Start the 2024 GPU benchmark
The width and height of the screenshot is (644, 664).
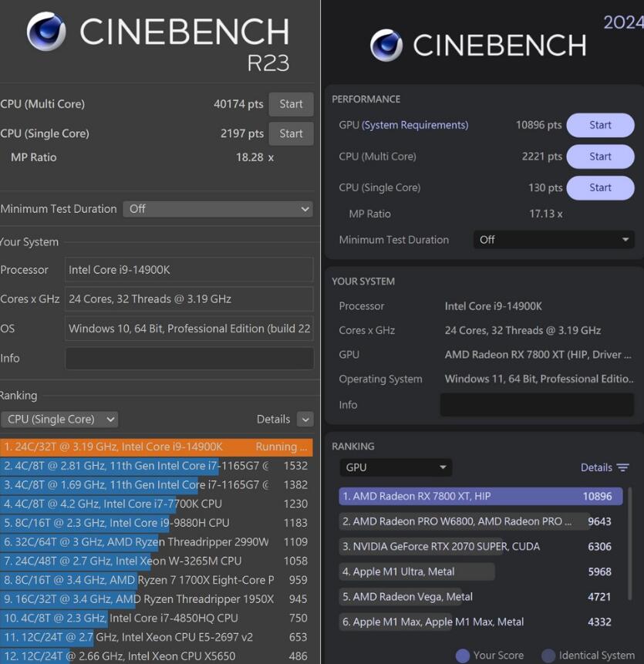click(600, 125)
